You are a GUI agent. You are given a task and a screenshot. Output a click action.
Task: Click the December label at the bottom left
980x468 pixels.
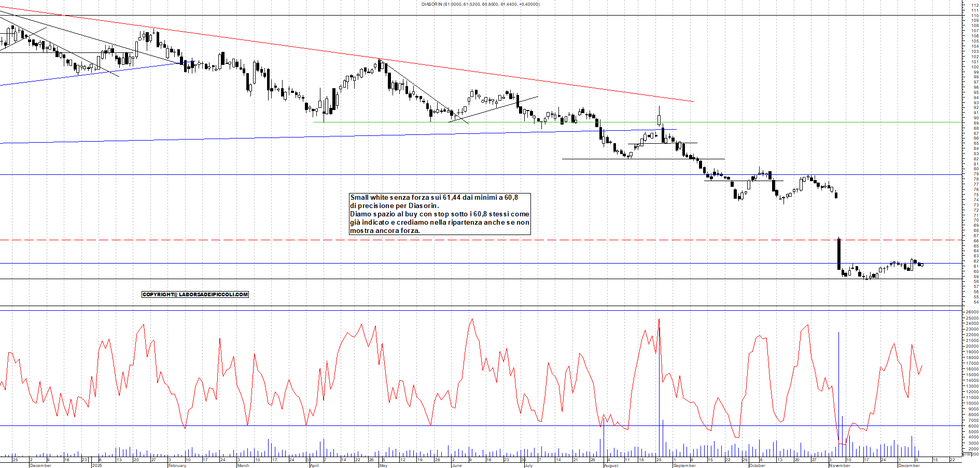point(40,465)
